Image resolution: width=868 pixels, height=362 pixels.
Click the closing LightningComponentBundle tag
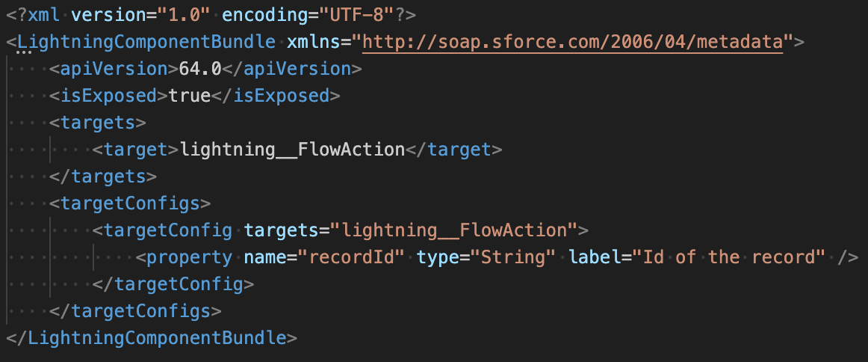[157, 337]
